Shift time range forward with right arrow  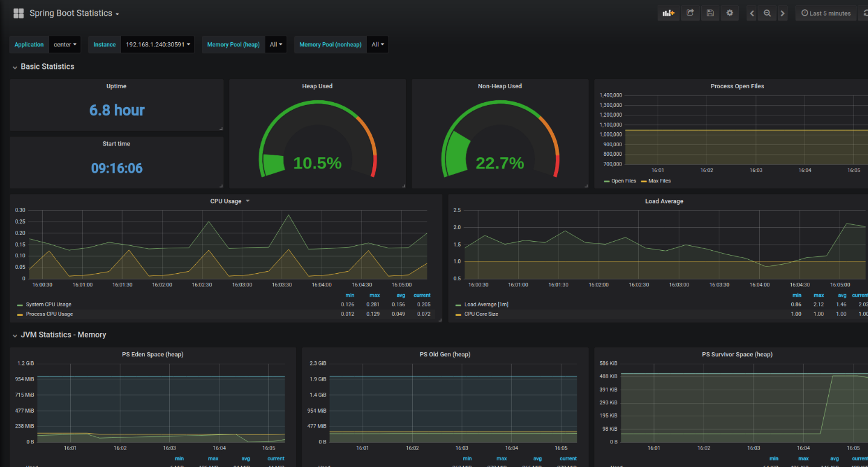pyautogui.click(x=782, y=13)
